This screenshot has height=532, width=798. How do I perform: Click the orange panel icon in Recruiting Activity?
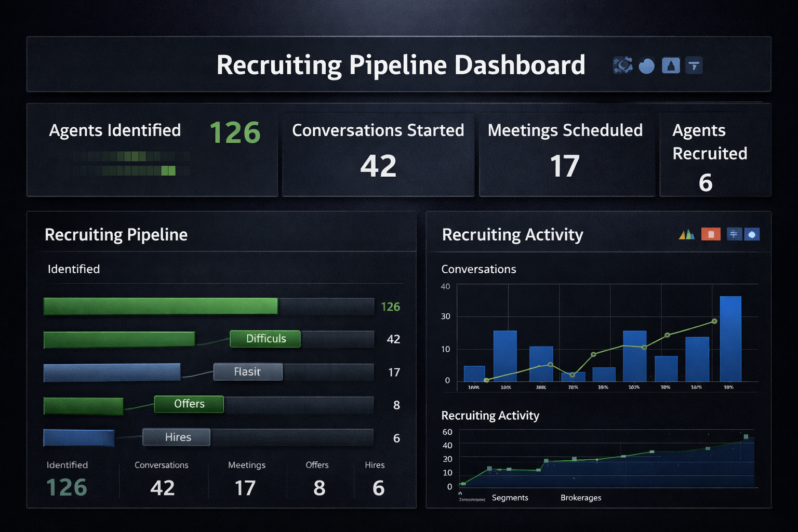[711, 234]
